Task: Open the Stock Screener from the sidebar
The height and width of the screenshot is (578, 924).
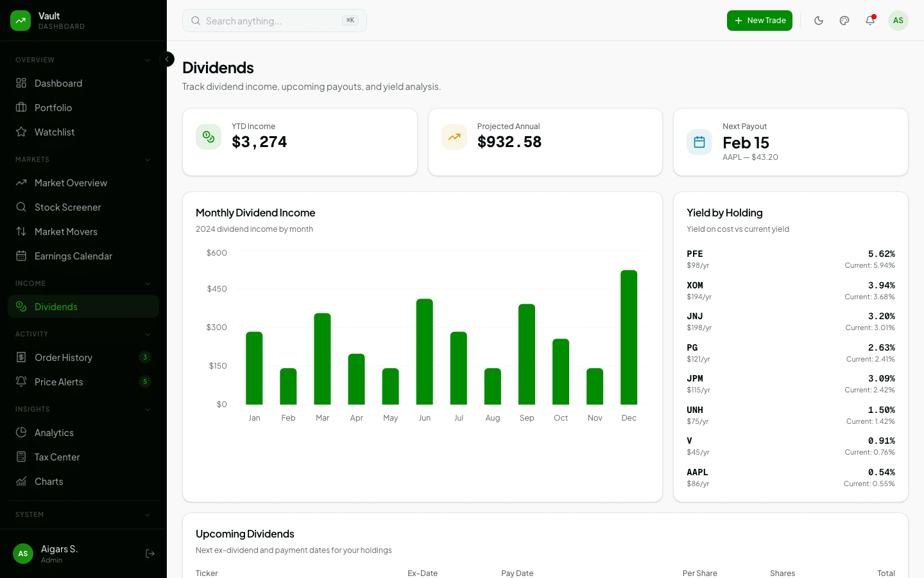Action: (x=67, y=207)
